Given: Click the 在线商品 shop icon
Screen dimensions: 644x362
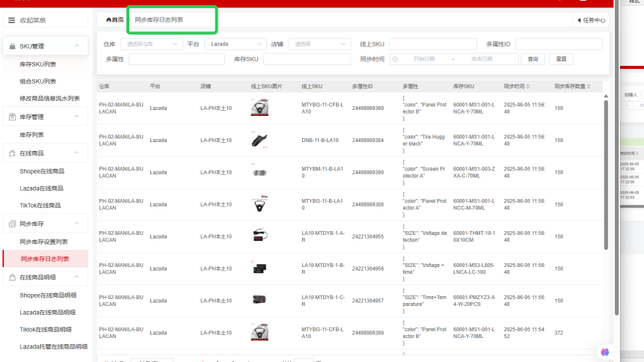Looking at the screenshot, I should 12,153.
